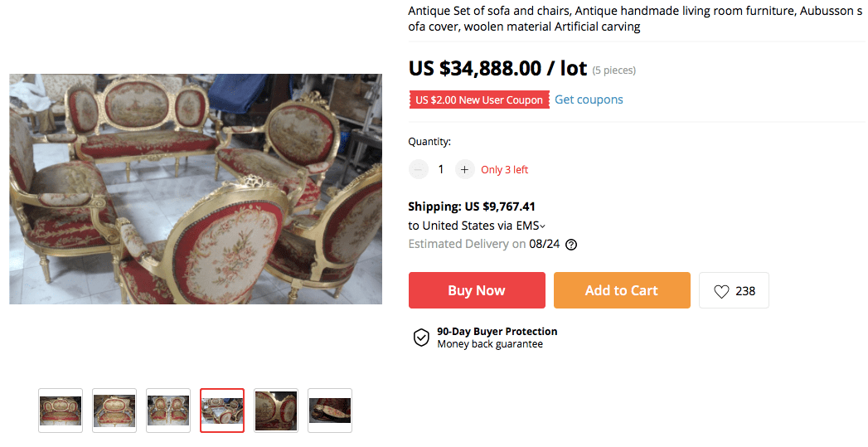Click the wishlist heart icon

tap(721, 291)
